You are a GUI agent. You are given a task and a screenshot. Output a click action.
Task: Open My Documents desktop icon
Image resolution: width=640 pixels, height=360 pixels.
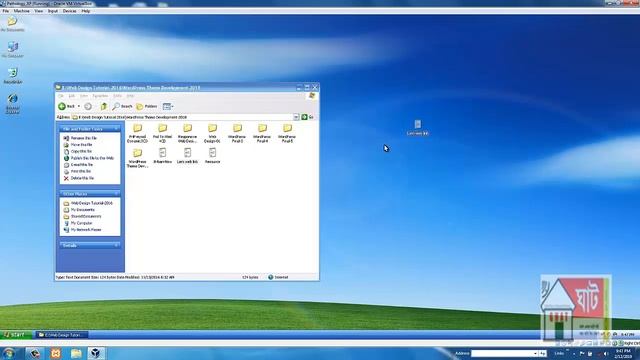[x=12, y=24]
